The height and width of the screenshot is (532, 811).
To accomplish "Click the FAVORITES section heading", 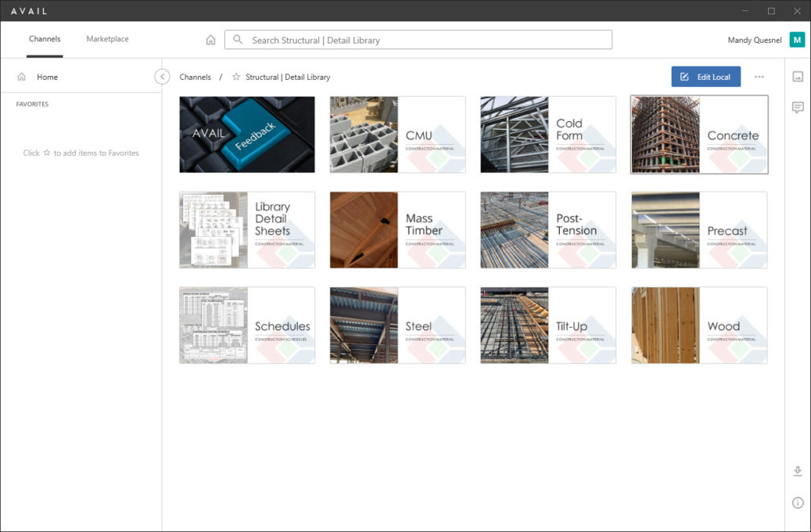I will click(x=32, y=104).
